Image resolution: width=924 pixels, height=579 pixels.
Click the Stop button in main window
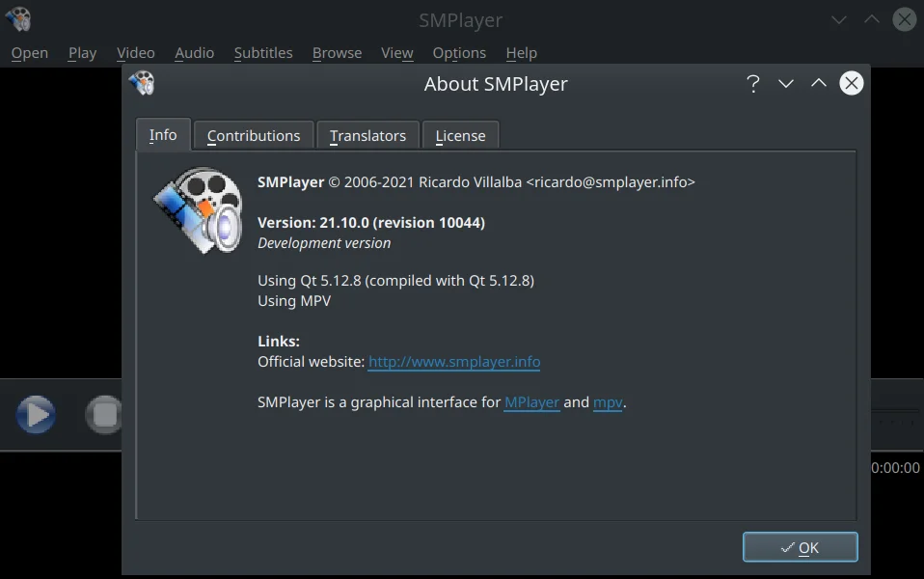(x=104, y=415)
